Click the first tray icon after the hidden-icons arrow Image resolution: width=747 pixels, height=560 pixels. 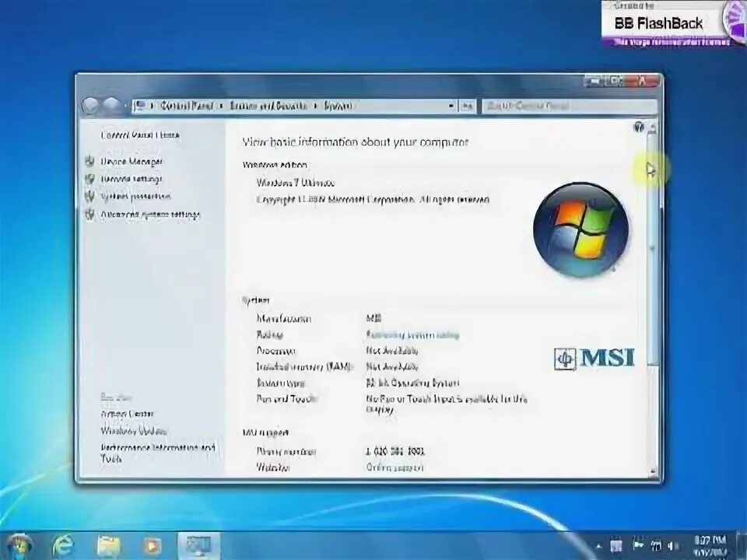click(x=616, y=546)
